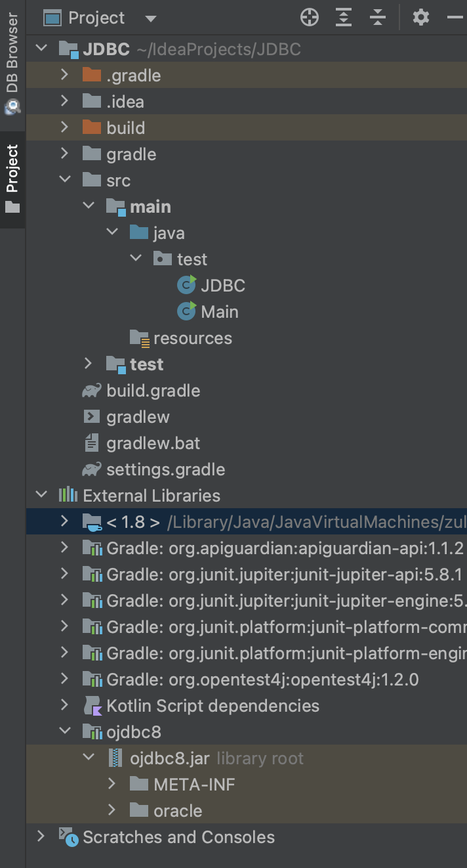This screenshot has height=868, width=467.
Task: Select Gradle: org.apiguardian:apiguardian-api:1.1.2 library
Action: tap(285, 548)
